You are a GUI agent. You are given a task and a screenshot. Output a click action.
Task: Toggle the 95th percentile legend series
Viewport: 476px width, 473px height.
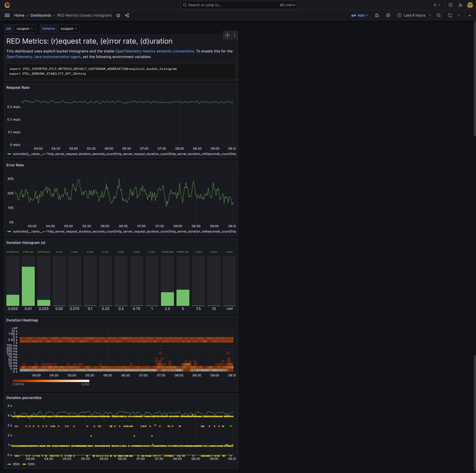[x=16, y=464]
